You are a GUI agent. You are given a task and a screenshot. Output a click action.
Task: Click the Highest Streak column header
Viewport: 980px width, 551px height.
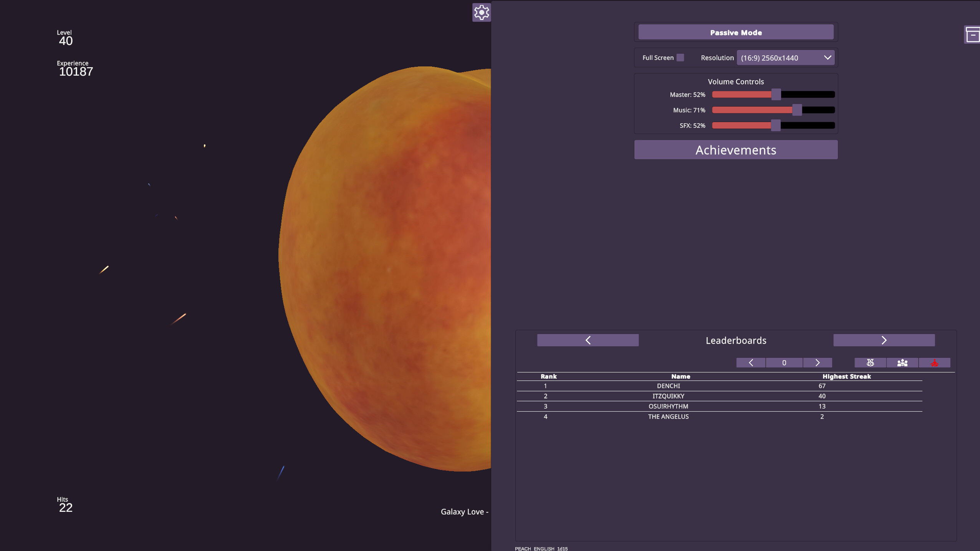point(846,376)
